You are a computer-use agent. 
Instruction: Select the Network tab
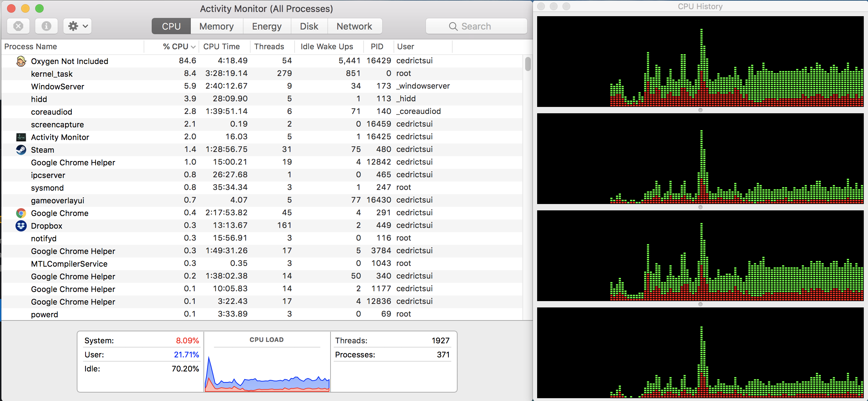click(x=354, y=26)
